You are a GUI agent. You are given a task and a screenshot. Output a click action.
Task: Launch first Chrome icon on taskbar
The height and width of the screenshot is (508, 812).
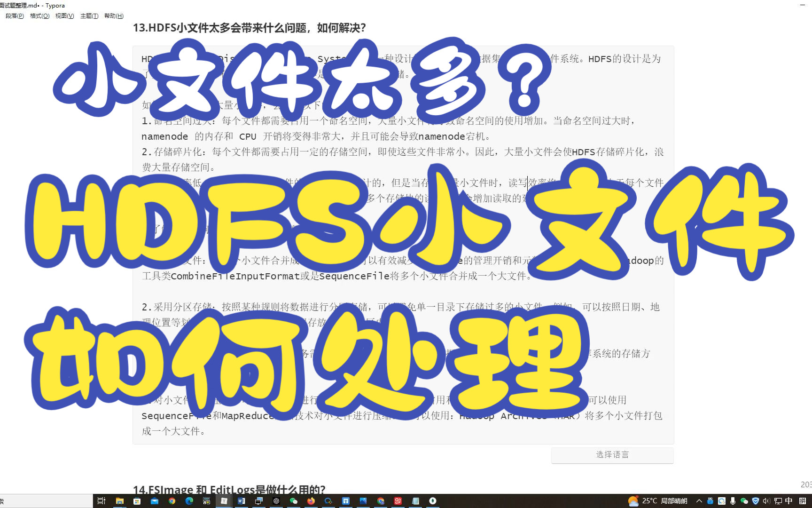point(172,501)
